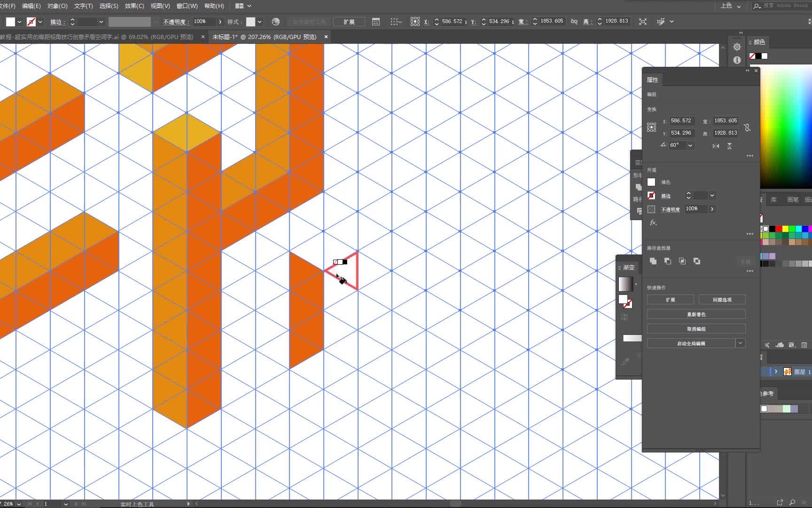
Task: Open the 效果(C) menu
Action: point(134,6)
